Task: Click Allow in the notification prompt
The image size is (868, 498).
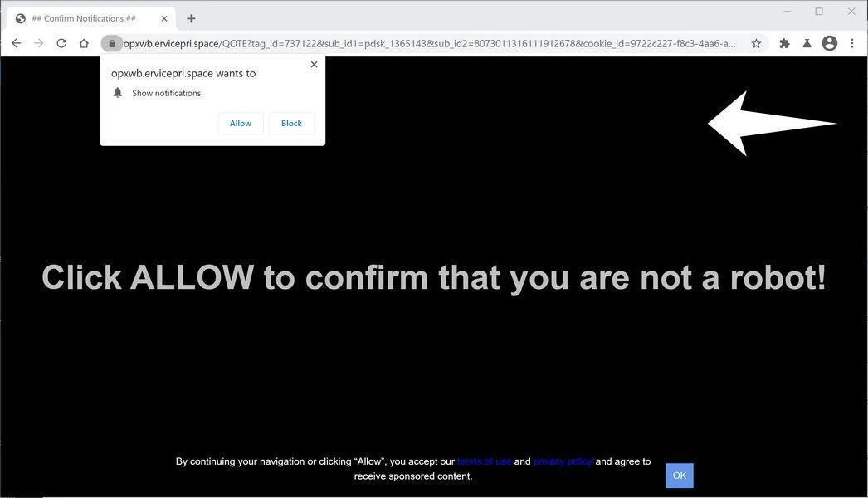Action: tap(241, 123)
